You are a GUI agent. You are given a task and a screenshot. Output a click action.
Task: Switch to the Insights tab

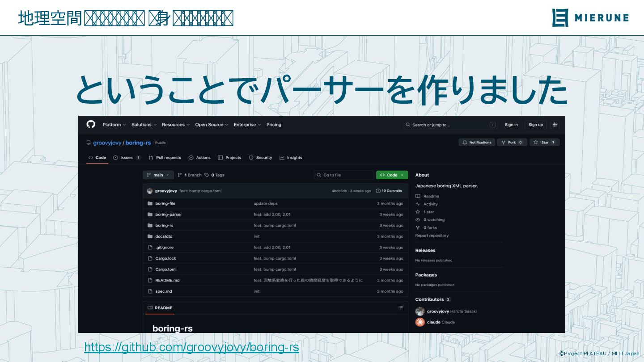(x=291, y=158)
